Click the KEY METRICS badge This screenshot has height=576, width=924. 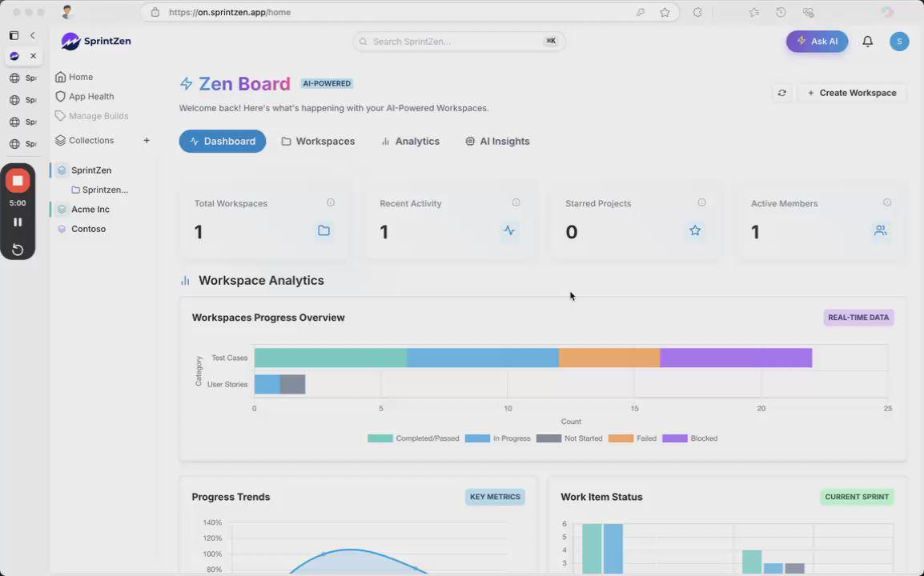[x=495, y=497]
